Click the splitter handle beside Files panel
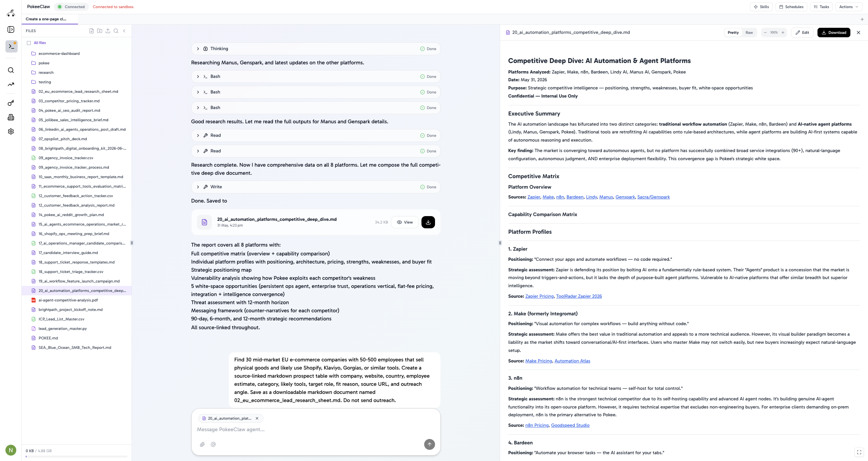The width and height of the screenshot is (868, 461). coord(132,243)
